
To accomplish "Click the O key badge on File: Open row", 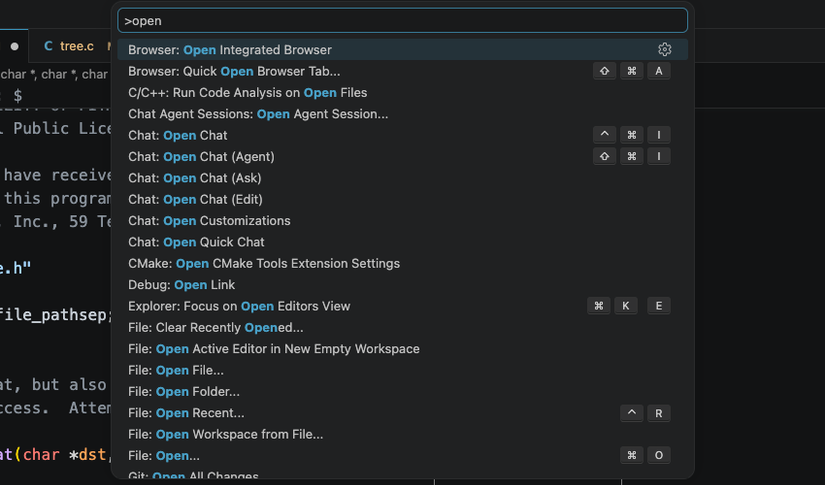I will [659, 455].
